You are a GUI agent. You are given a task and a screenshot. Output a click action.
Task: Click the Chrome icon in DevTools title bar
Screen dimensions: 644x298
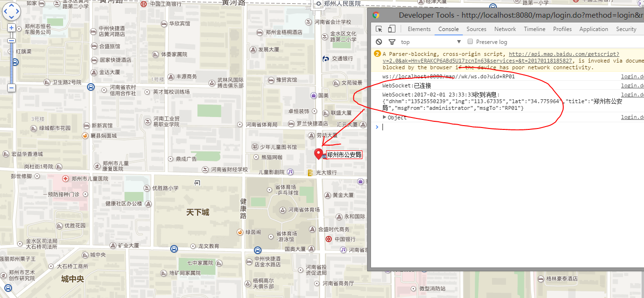(x=376, y=15)
